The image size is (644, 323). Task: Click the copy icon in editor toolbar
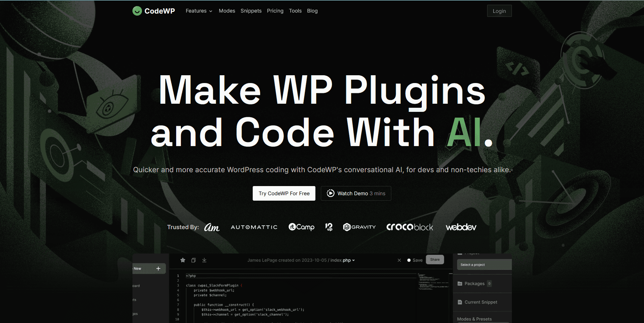point(193,260)
